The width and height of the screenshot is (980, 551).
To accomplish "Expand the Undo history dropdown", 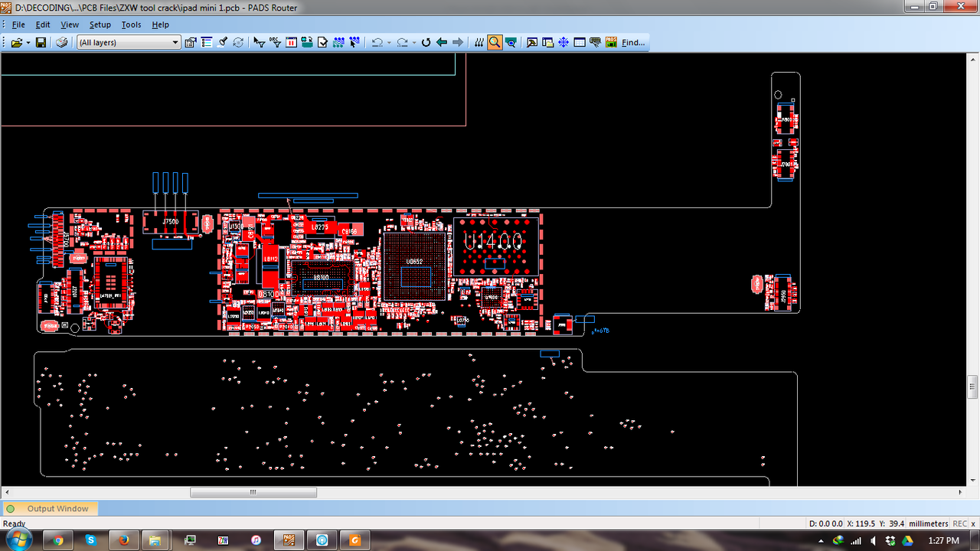I will pyautogui.click(x=389, y=42).
